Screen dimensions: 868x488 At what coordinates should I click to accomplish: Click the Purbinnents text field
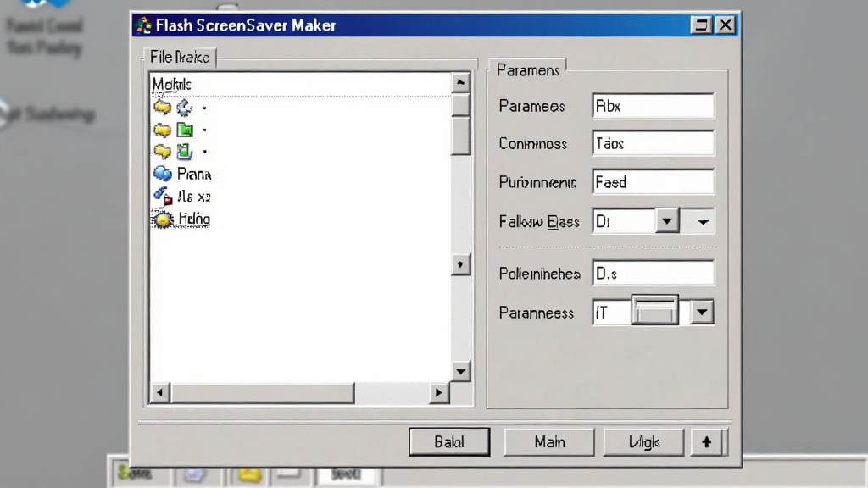click(x=654, y=181)
